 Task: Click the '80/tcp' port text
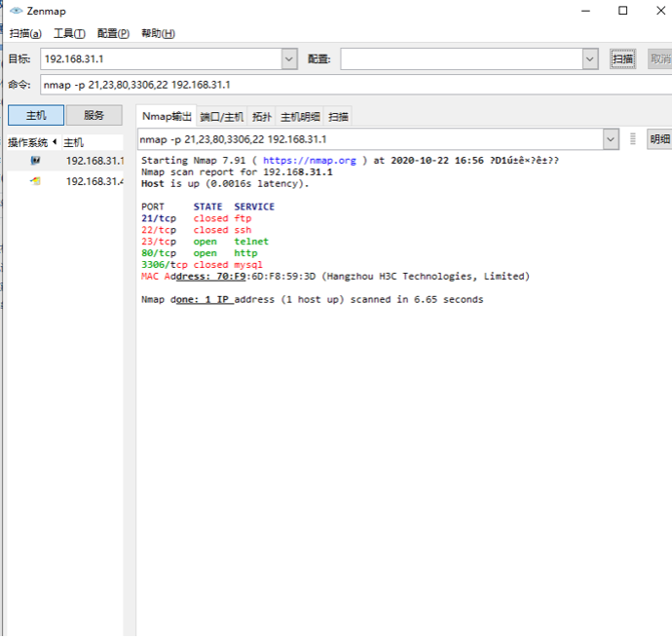point(159,253)
